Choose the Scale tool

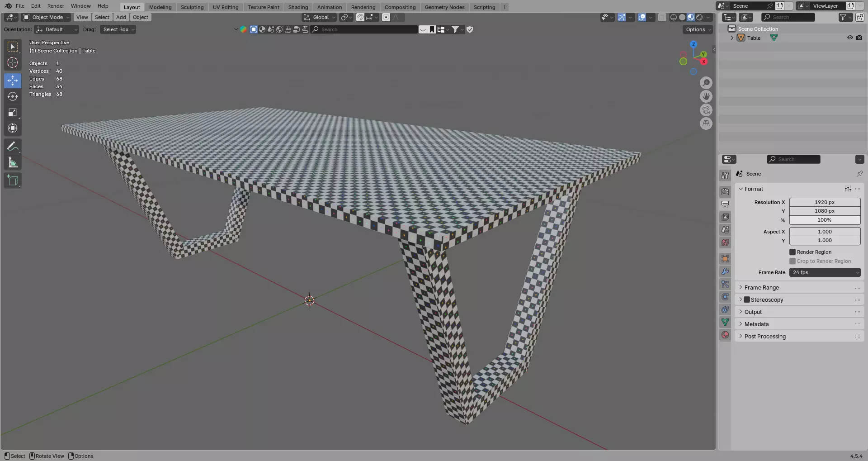coord(13,112)
